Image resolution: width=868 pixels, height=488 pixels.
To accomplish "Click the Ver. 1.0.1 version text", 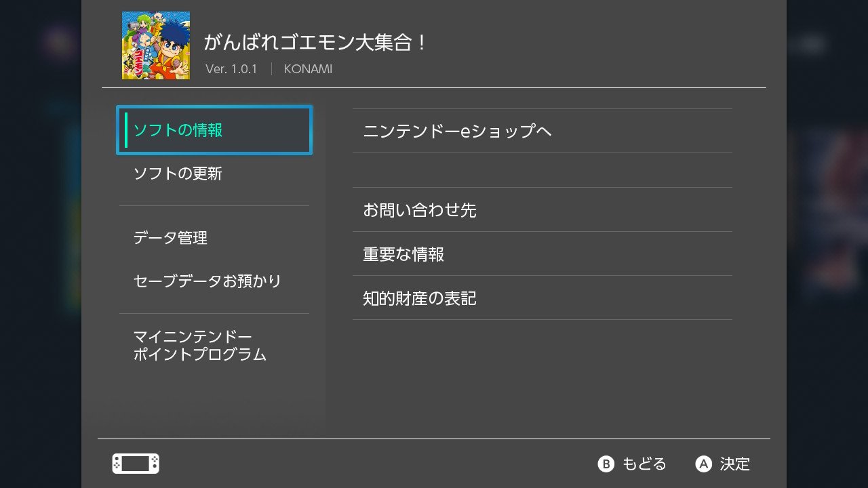I will click(231, 69).
